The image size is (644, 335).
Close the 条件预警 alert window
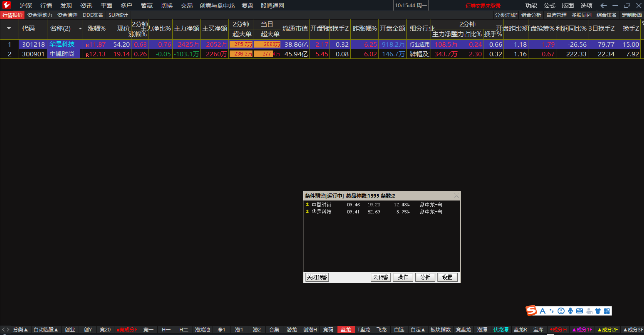tap(456, 196)
